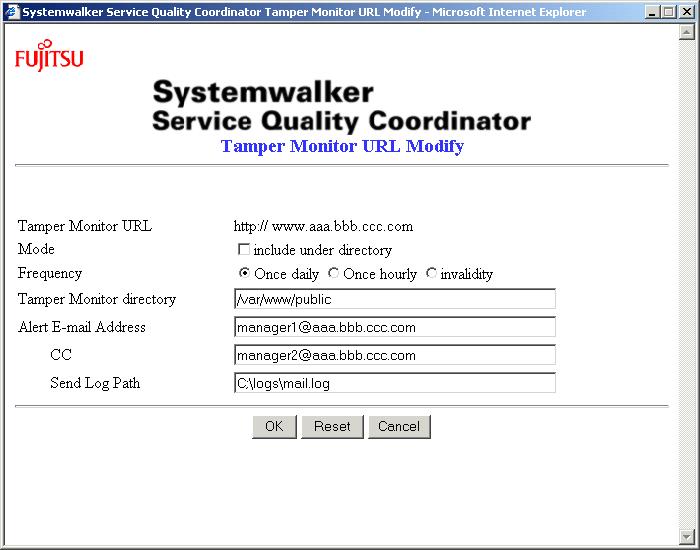
Task: Click the 'Tamper Monitor URL' label
Action: point(85,226)
